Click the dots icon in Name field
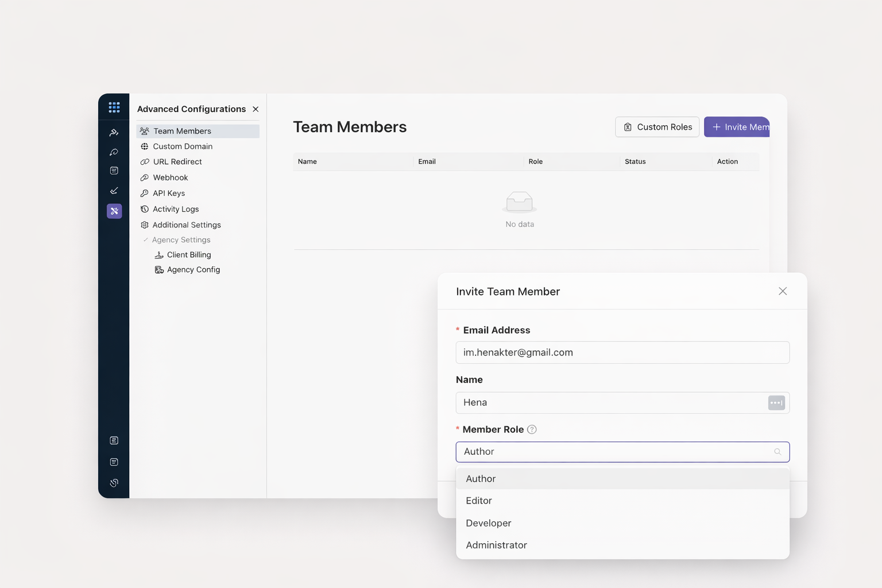 click(x=776, y=403)
